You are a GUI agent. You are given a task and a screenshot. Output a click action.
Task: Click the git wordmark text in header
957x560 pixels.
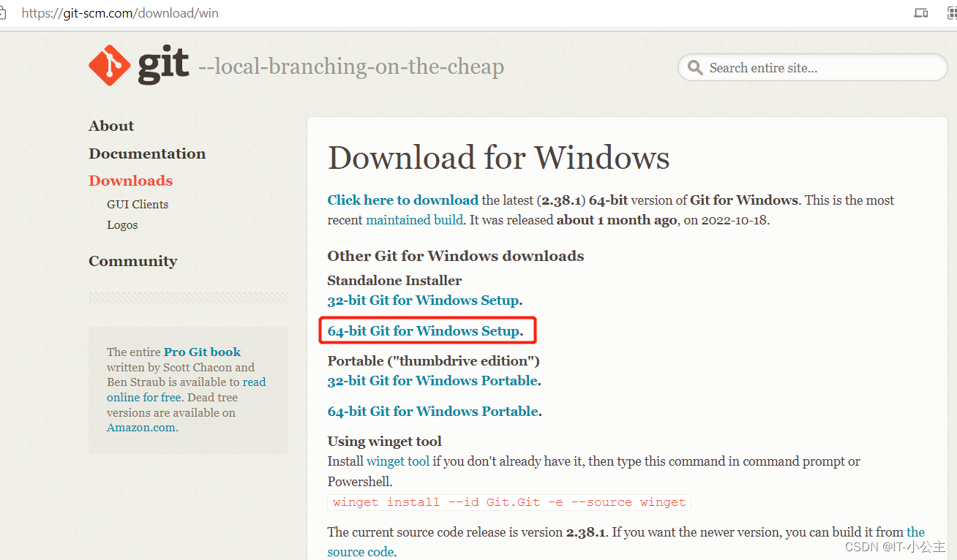(x=163, y=65)
